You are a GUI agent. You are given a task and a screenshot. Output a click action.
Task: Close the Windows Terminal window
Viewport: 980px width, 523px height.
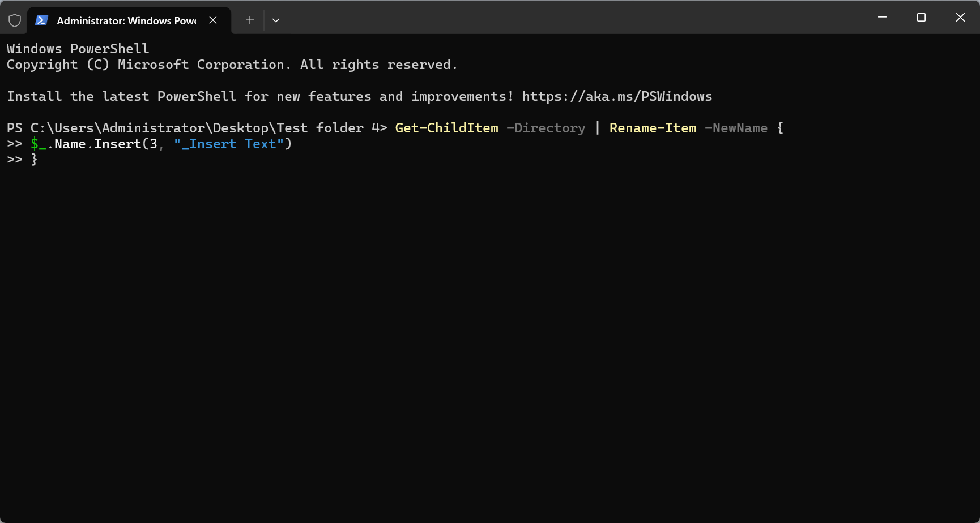coord(960,18)
